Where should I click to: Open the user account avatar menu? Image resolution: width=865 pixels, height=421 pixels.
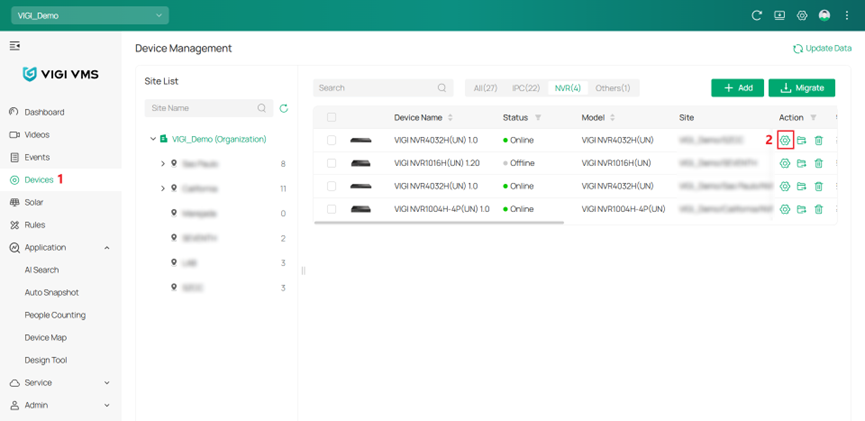click(x=824, y=16)
